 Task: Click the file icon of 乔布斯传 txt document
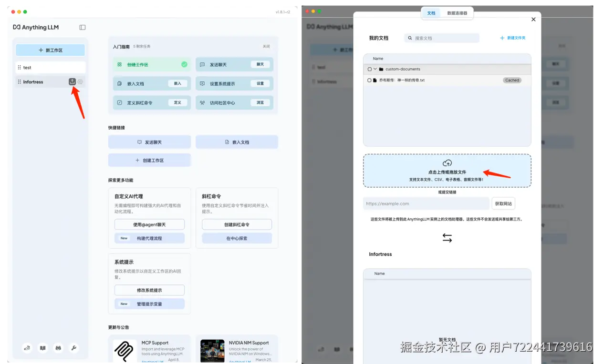tap(375, 80)
